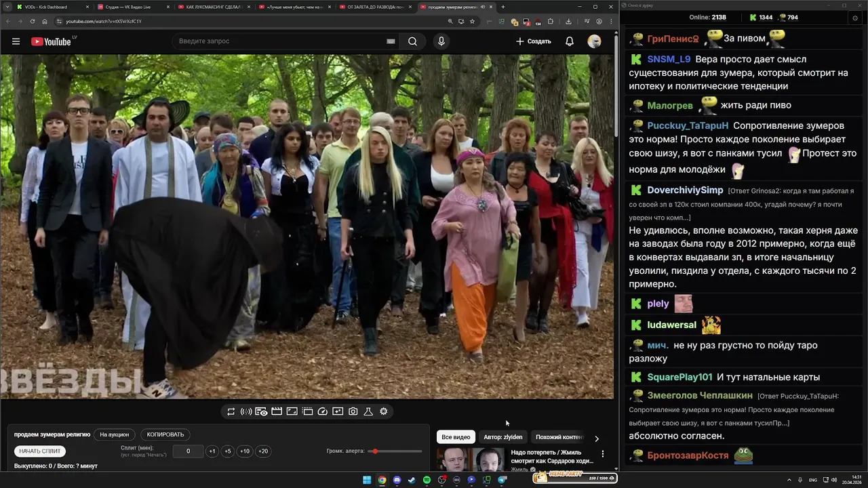Open Discord from the taskbar
The image size is (868, 488).
coord(397,480)
